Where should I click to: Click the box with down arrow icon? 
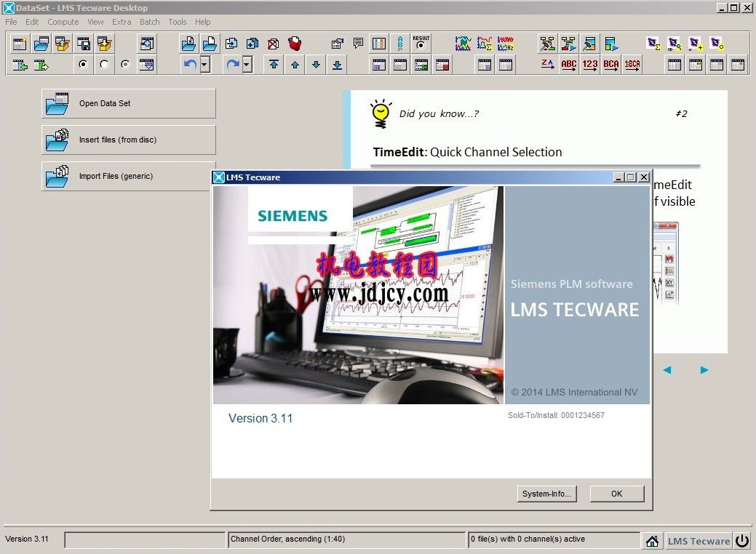pos(105,44)
